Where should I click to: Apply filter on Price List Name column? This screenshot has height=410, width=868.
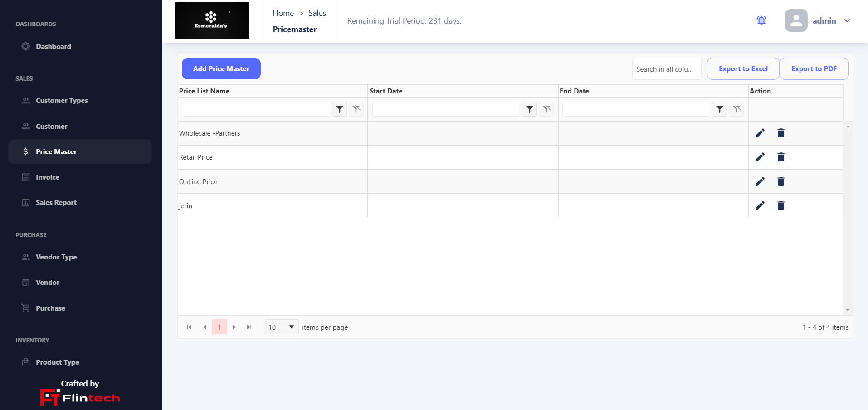339,109
